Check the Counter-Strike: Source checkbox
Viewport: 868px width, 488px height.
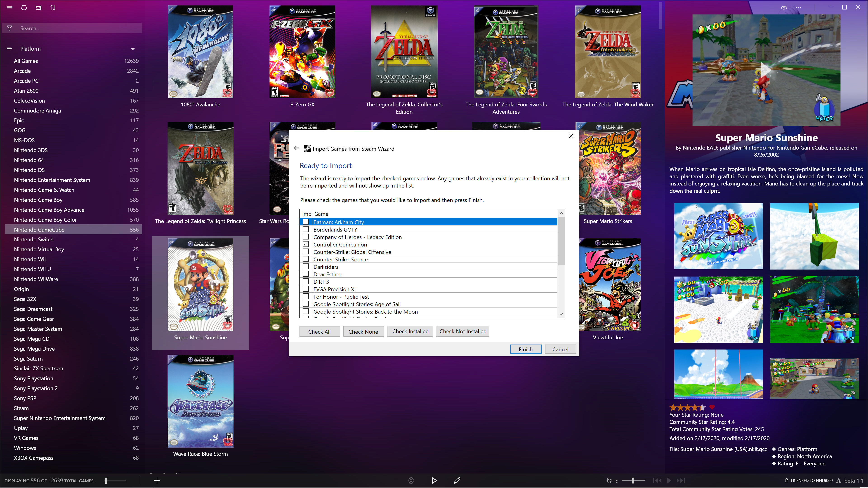point(306,259)
